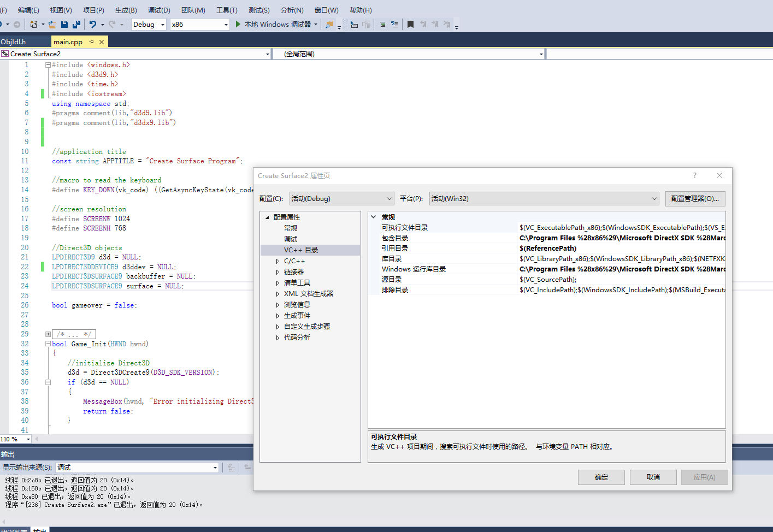Go to previous bookmark icon
This screenshot has height=532, width=773.
(423, 24)
